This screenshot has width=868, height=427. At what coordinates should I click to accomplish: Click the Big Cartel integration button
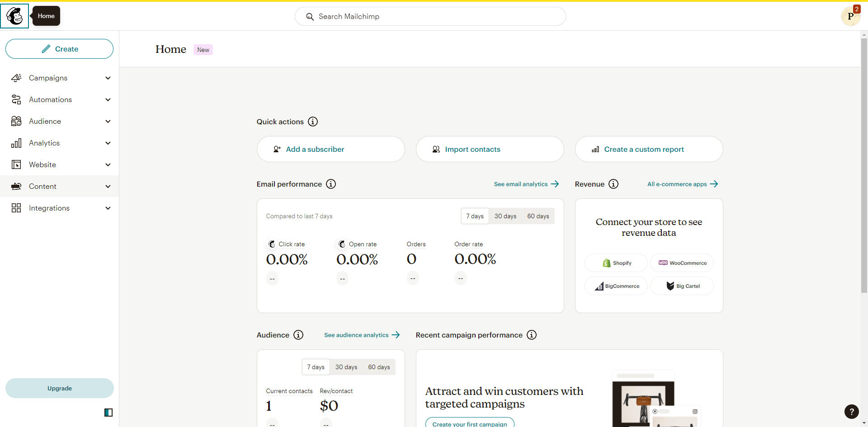[682, 286]
